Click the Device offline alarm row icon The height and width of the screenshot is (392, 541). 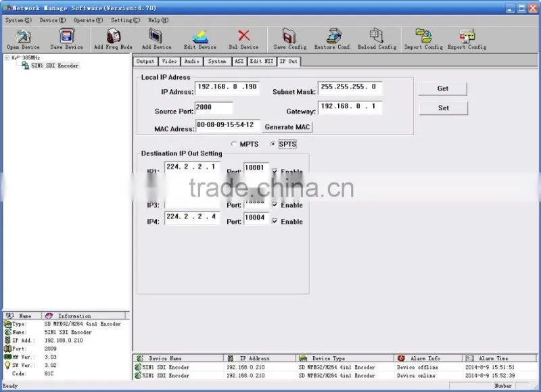pyautogui.click(x=138, y=367)
